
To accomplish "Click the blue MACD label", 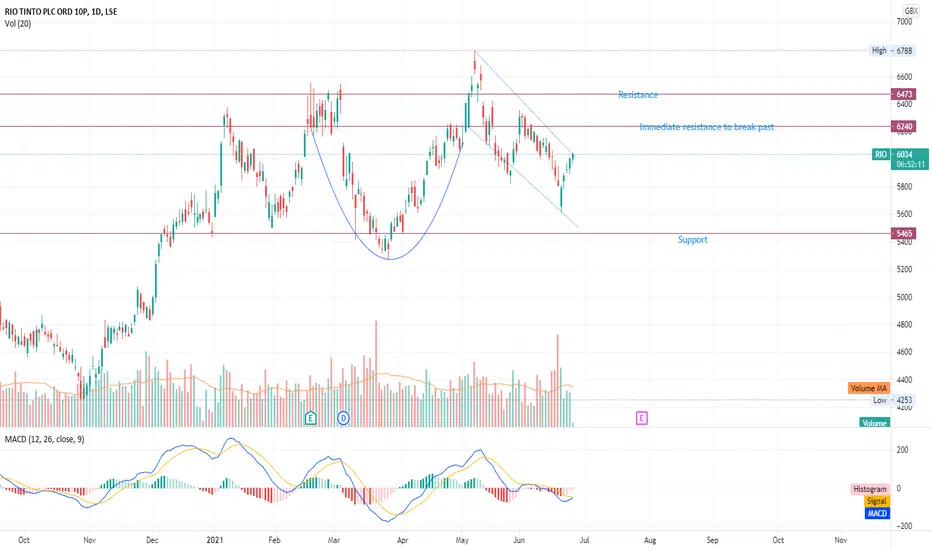I will (877, 513).
